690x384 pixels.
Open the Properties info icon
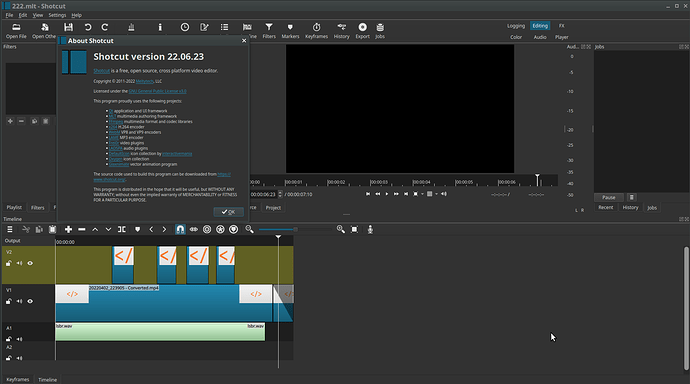tap(160, 27)
